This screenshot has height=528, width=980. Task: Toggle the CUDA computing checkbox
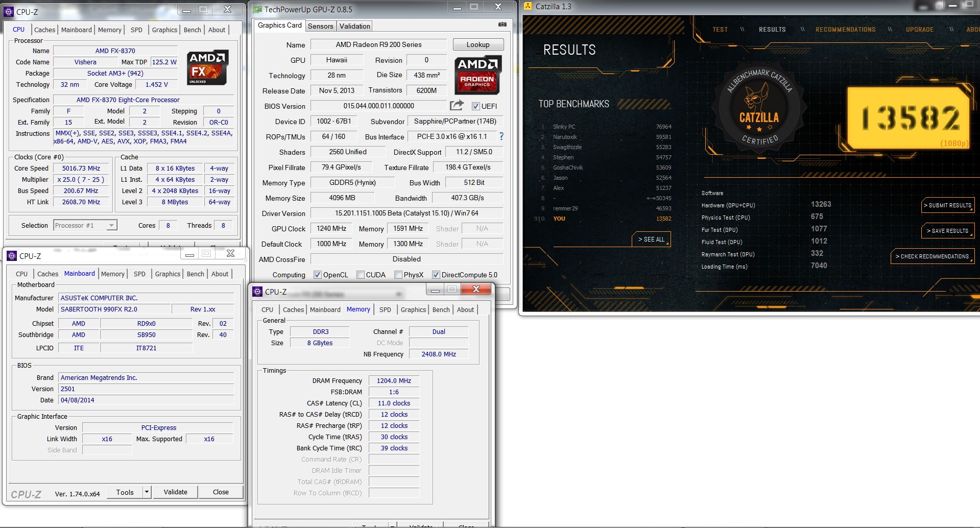pos(361,275)
